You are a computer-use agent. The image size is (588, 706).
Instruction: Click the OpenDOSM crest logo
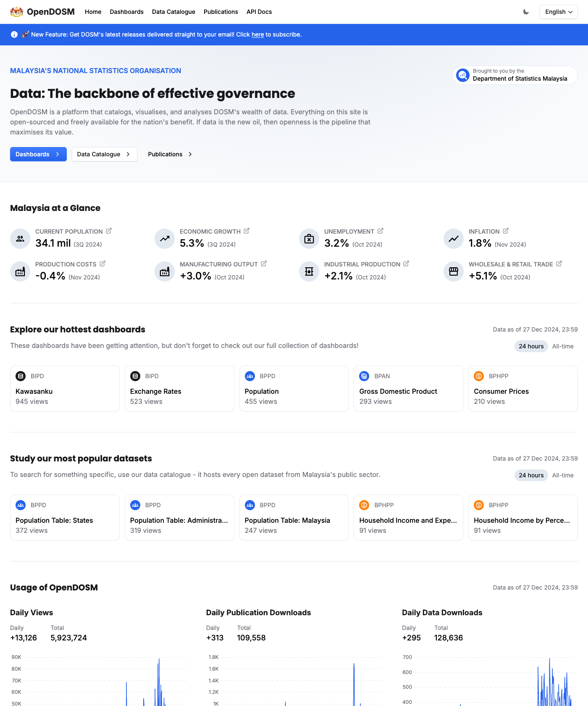[x=17, y=12]
